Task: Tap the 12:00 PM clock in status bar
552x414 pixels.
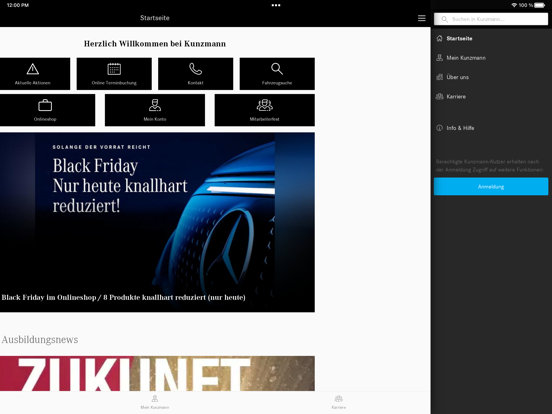Action: (18, 5)
